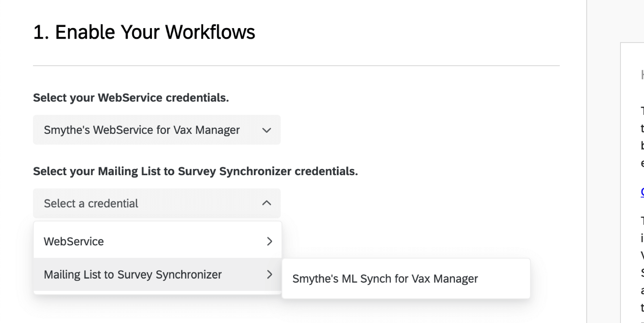644x323 pixels.
Task: Click the Mailing List Synchronizer credentials label
Action: [195, 171]
